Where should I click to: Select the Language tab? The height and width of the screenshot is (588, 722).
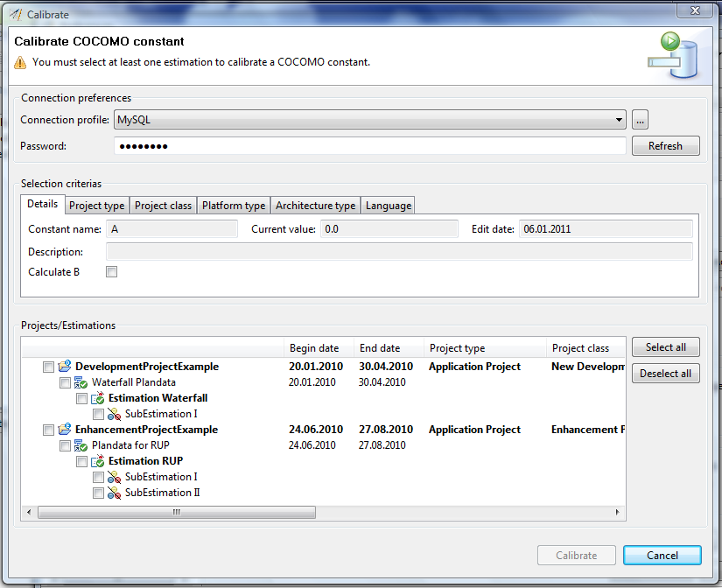click(389, 206)
